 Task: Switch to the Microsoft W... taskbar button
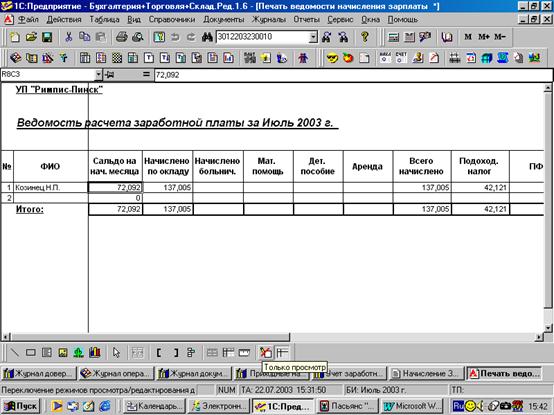pos(413,406)
